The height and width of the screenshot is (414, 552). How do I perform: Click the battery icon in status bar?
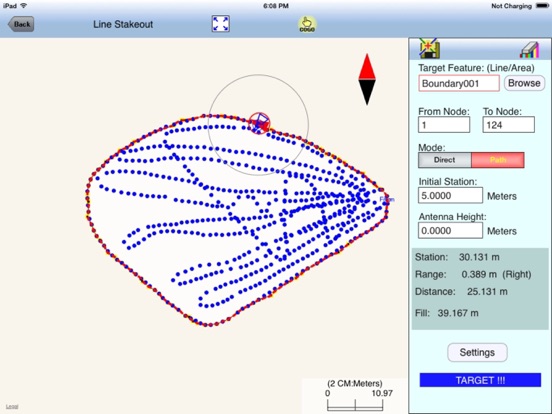click(x=542, y=6)
